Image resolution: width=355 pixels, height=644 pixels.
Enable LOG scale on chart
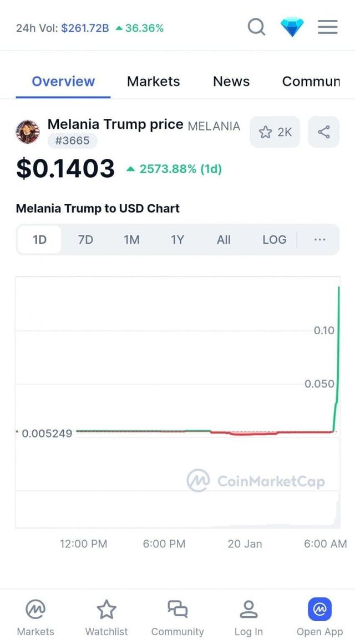(275, 240)
